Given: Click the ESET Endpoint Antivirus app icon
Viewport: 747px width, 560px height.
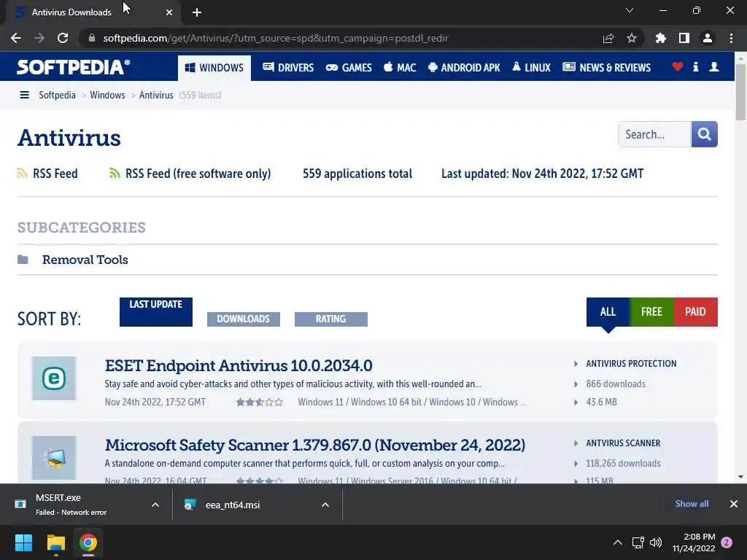Looking at the screenshot, I should tap(54, 378).
